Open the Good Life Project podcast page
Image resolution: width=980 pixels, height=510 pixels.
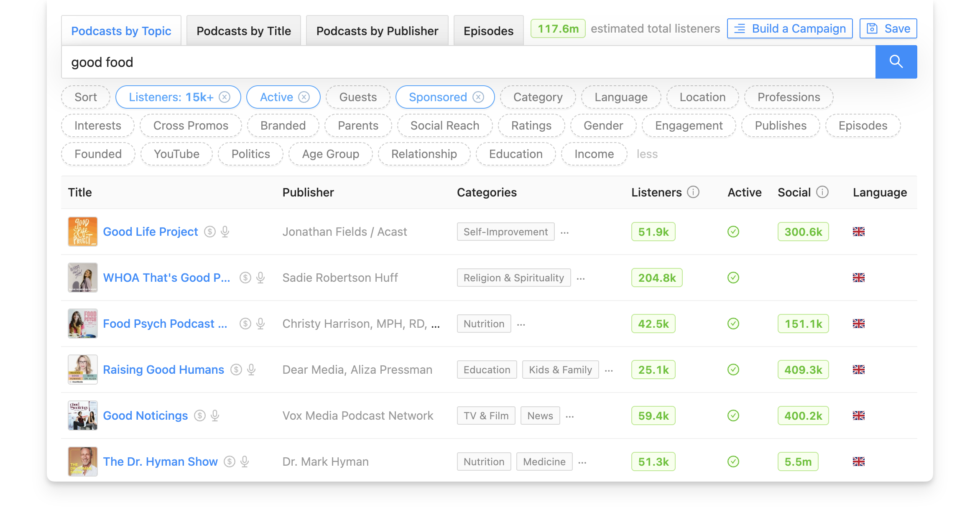point(151,232)
